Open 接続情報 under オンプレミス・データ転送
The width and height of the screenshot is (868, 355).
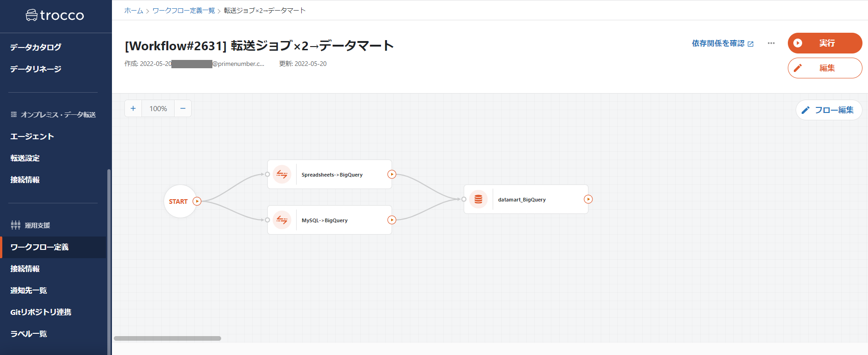pos(25,180)
